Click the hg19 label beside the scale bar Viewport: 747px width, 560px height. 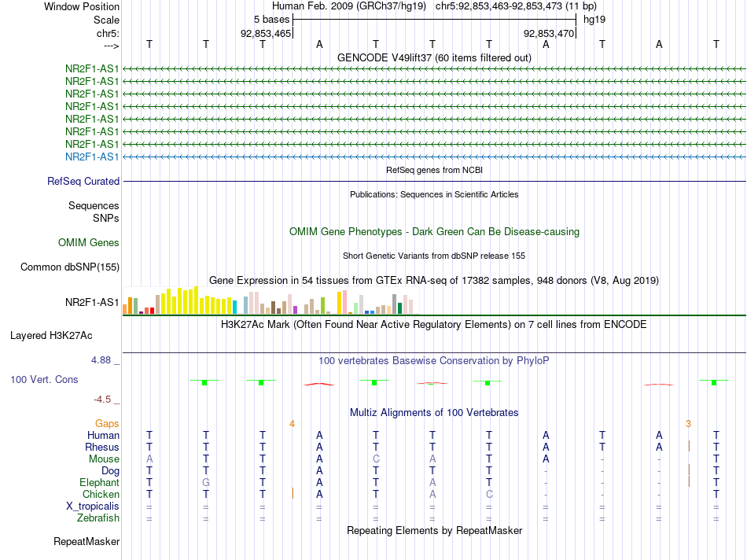click(x=594, y=20)
